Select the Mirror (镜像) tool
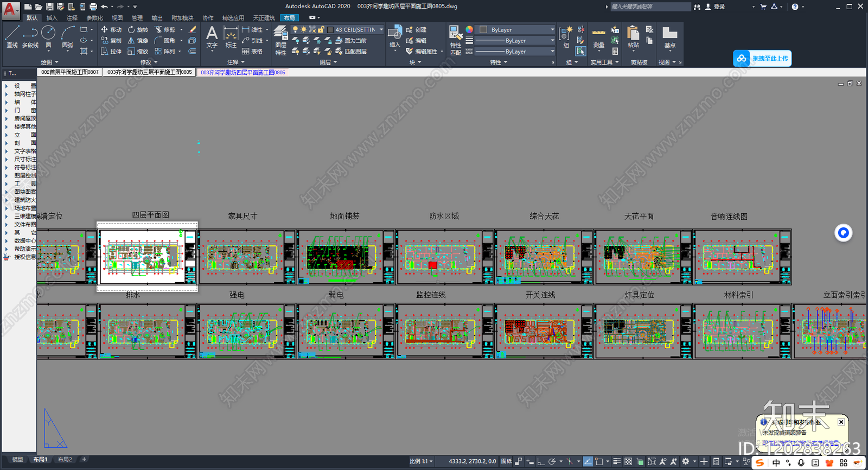Image resolution: width=868 pixels, height=470 pixels. [x=138, y=41]
